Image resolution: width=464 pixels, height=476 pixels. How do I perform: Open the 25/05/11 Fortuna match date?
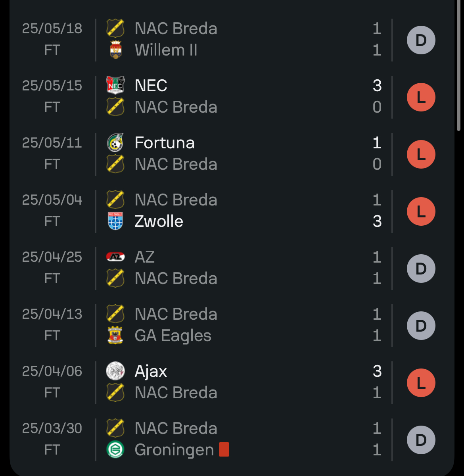[52, 142]
